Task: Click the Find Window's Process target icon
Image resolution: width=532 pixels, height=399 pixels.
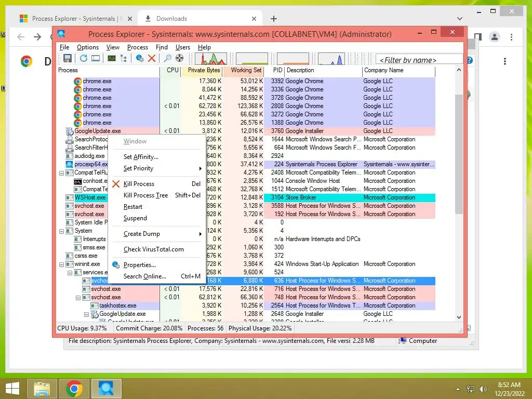Action: tap(179, 58)
